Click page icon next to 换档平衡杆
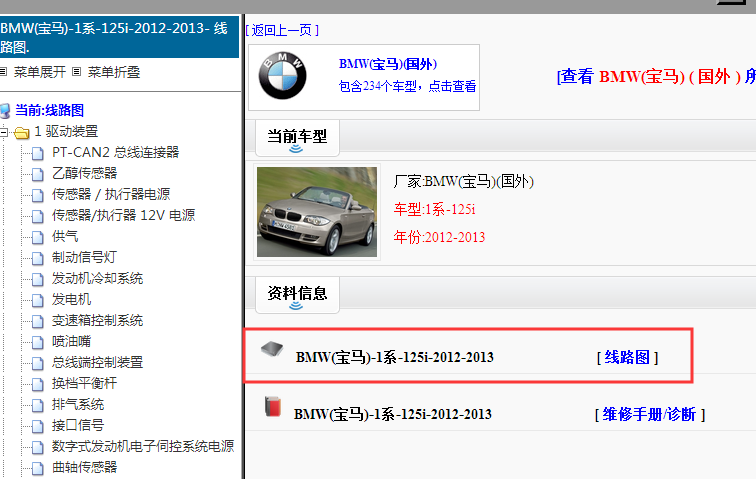The height and width of the screenshot is (479, 756). click(x=38, y=384)
